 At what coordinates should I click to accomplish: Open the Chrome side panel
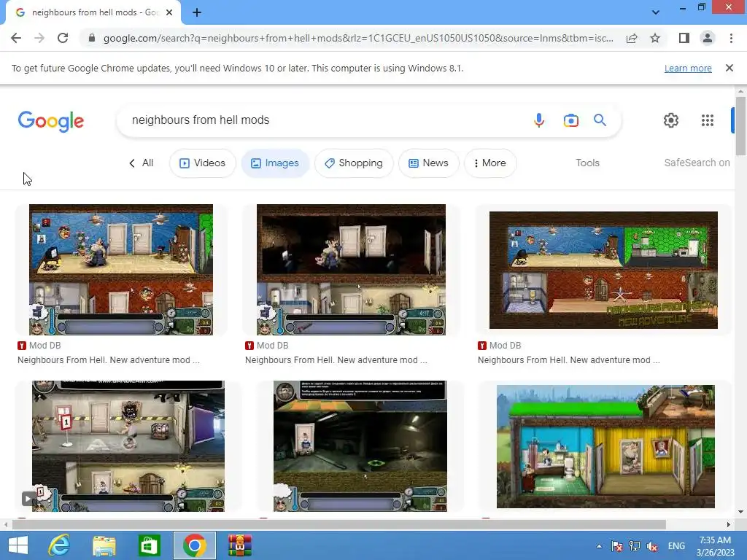pyautogui.click(x=684, y=38)
